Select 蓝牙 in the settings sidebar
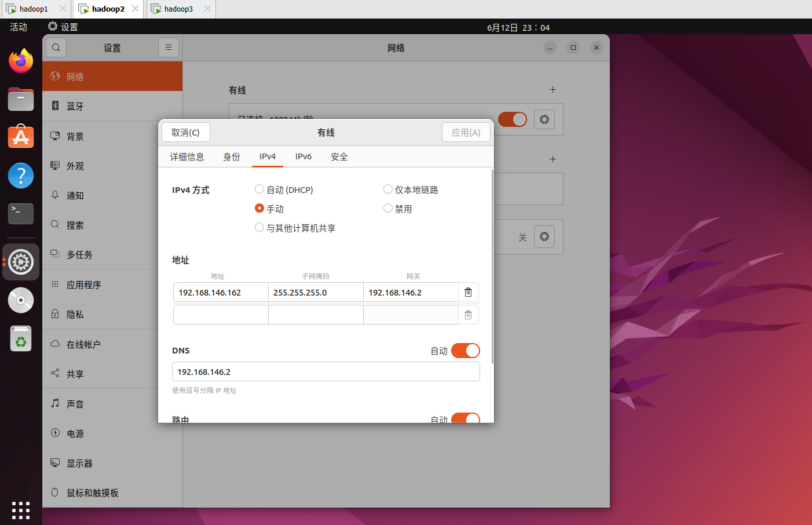This screenshot has width=812, height=525. 112,106
